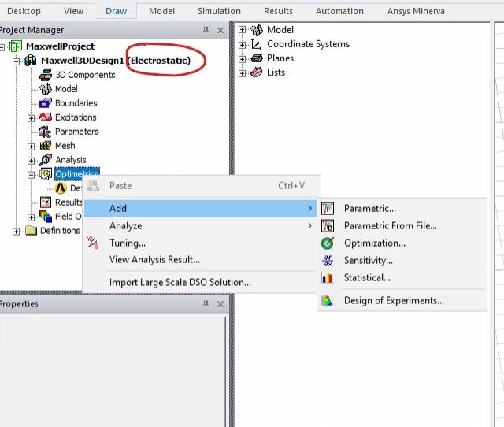Expand the Mesh node
The width and height of the screenshot is (504, 427).
tap(31, 147)
